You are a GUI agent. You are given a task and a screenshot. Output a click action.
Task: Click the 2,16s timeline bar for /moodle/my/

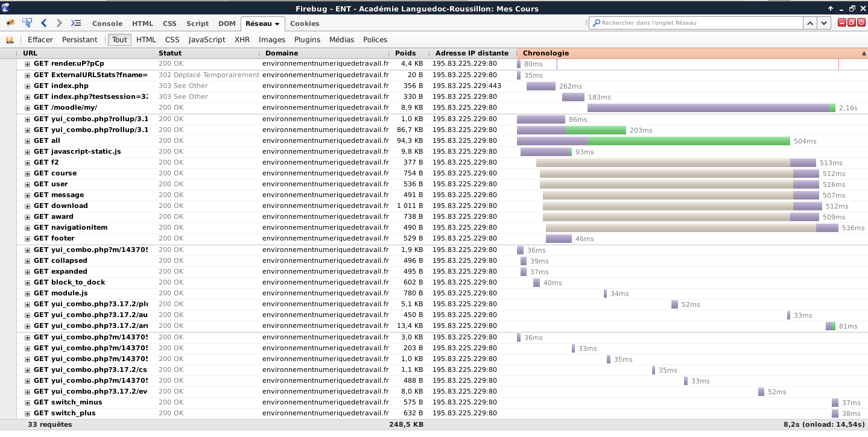[711, 108]
